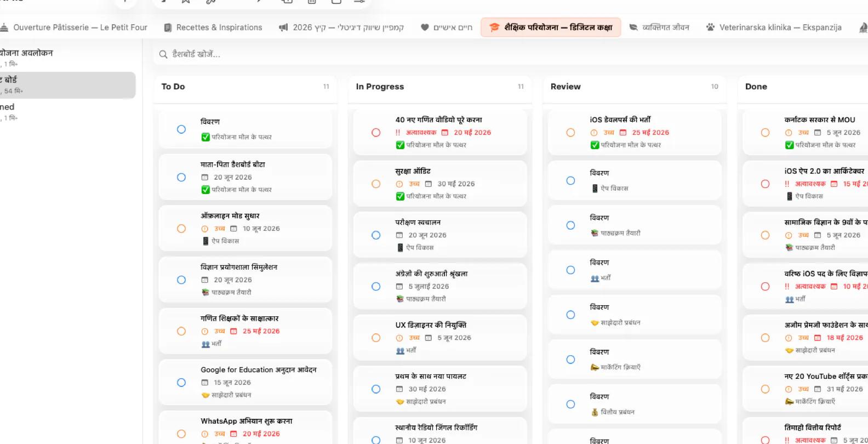
Task: Click green checkmark icon on iOS डेवलपर्स की भर्ती card
Action: (595, 145)
